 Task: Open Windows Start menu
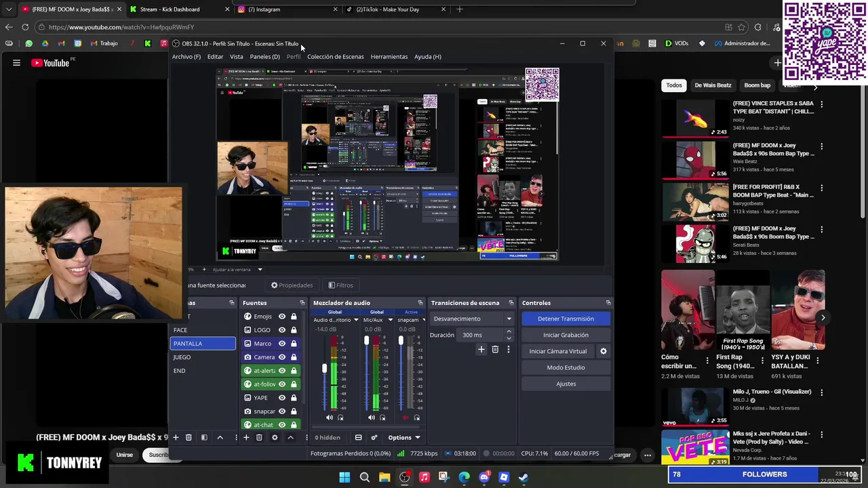point(344,477)
